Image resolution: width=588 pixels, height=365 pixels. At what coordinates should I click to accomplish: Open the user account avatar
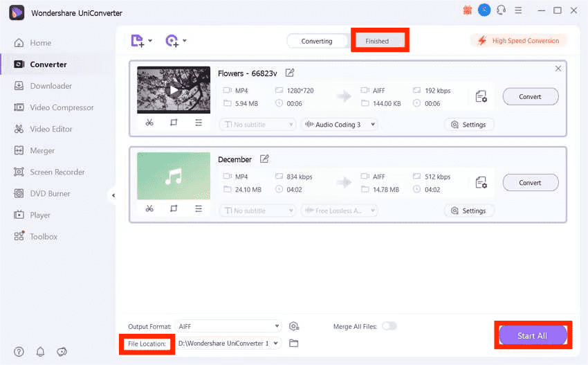click(484, 10)
